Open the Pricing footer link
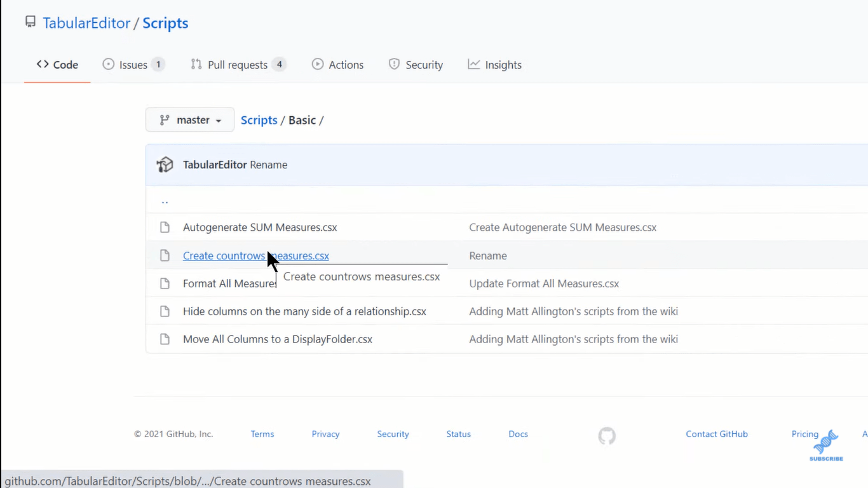This screenshot has width=868, height=488. 805,434
